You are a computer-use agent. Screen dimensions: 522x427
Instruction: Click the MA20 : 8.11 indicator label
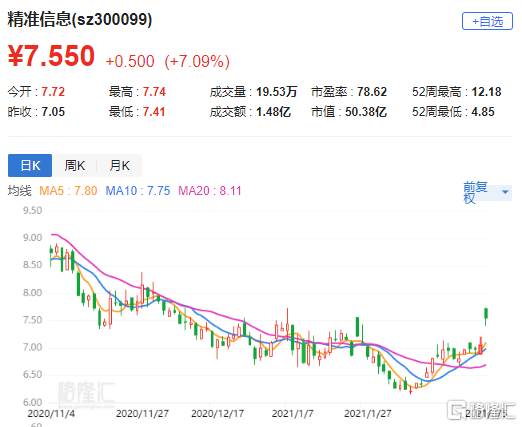click(210, 191)
